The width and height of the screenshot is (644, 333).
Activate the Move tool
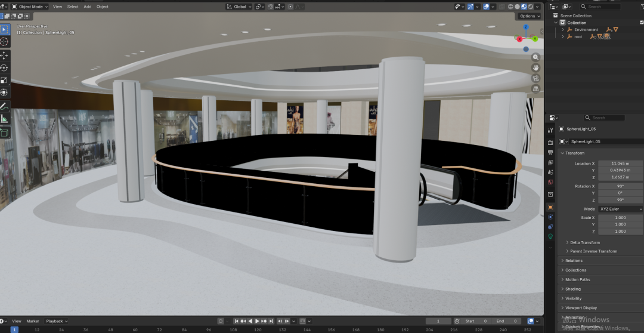click(5, 55)
